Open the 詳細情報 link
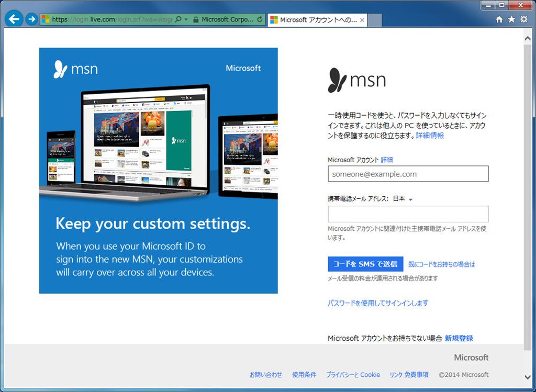 tap(430, 136)
